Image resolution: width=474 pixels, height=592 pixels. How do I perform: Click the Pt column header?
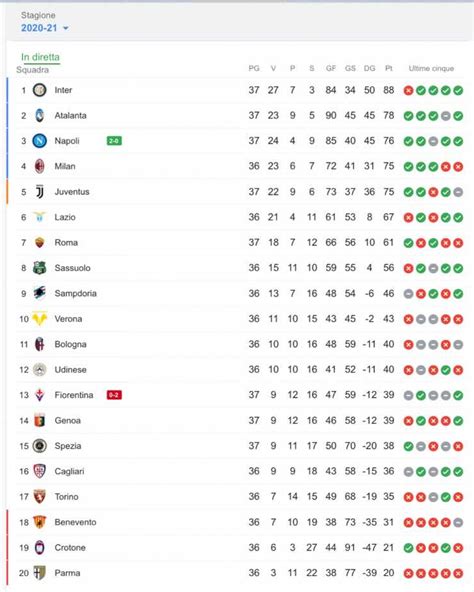point(389,68)
